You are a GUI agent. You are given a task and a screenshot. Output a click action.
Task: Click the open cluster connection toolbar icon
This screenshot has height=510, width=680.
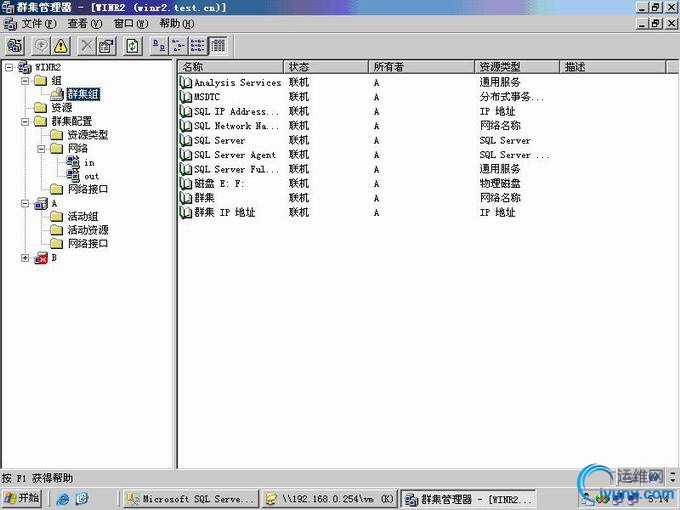click(x=15, y=46)
